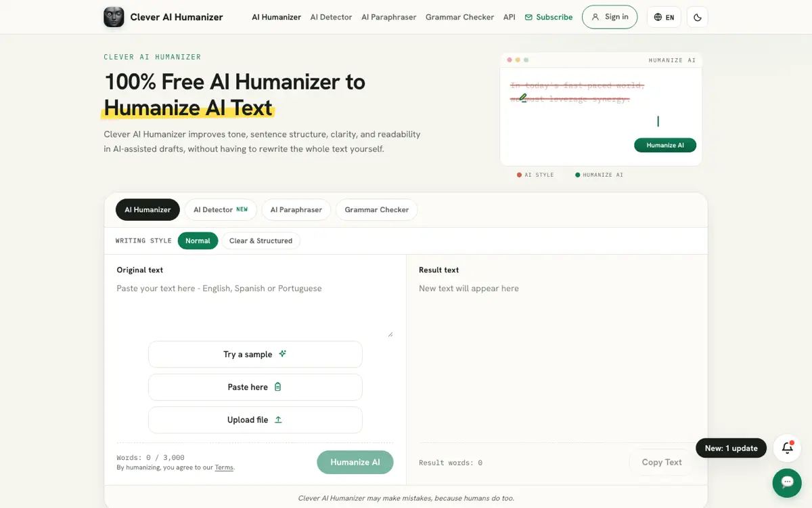The height and width of the screenshot is (508, 812).
Task: Click the "100% Free AI Humanizer to" heading
Action: click(235, 82)
